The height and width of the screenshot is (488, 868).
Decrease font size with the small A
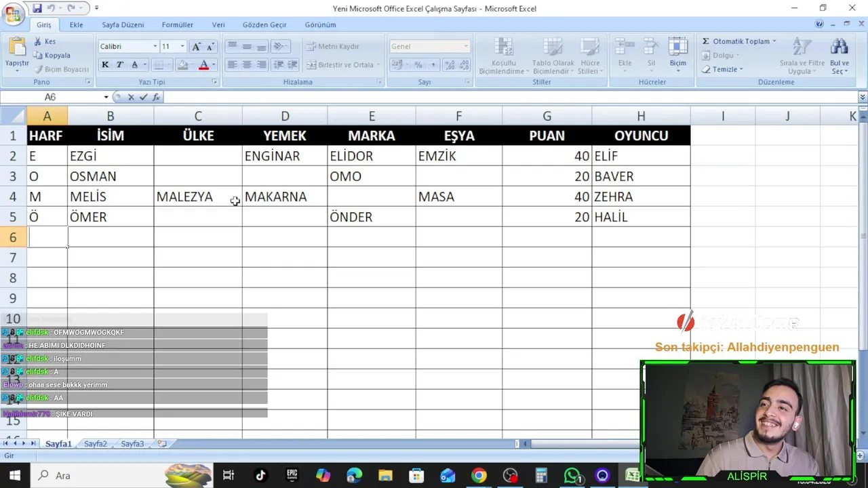pyautogui.click(x=210, y=46)
